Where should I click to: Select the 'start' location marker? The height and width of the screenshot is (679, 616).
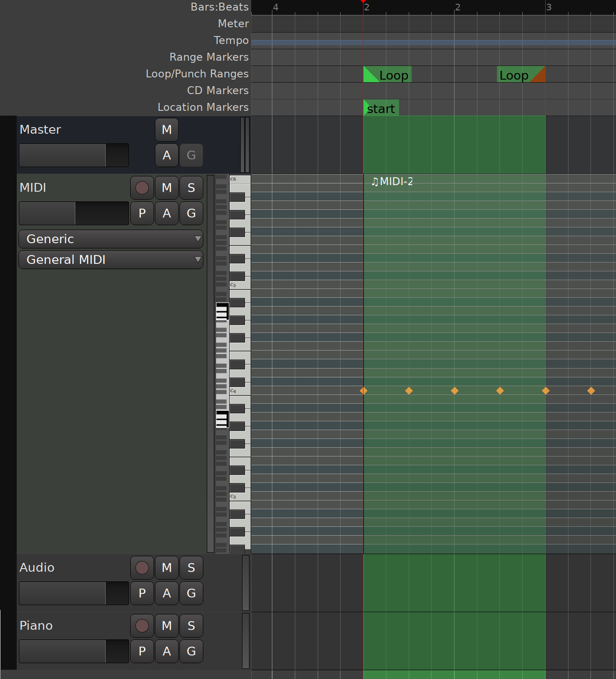381,108
